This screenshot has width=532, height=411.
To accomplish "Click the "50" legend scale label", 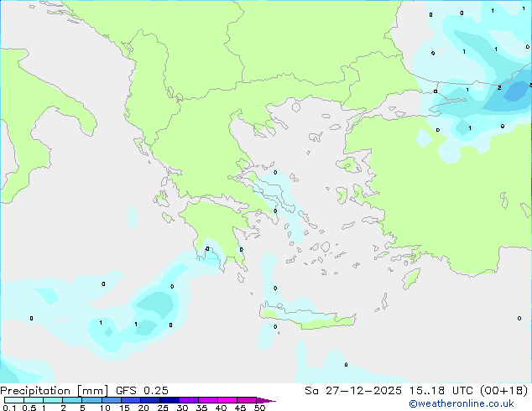I will (x=259, y=408).
